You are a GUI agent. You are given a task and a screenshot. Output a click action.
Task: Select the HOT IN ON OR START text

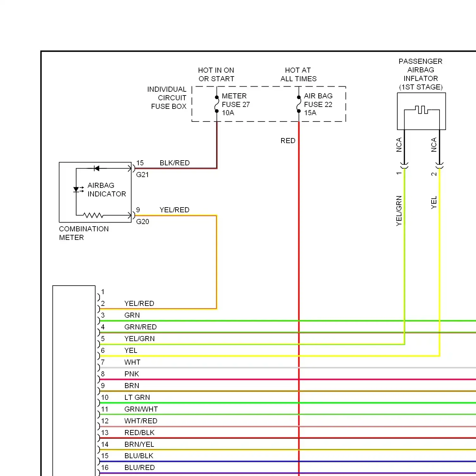pos(216,75)
